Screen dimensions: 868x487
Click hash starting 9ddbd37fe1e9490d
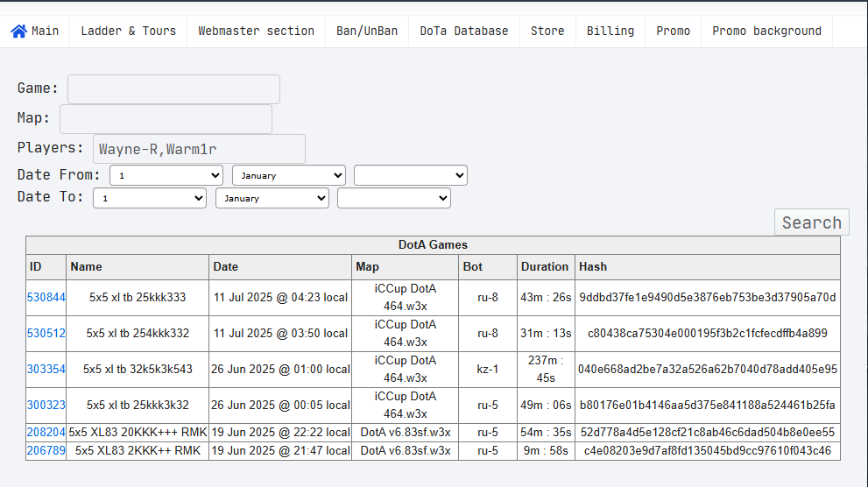708,297
